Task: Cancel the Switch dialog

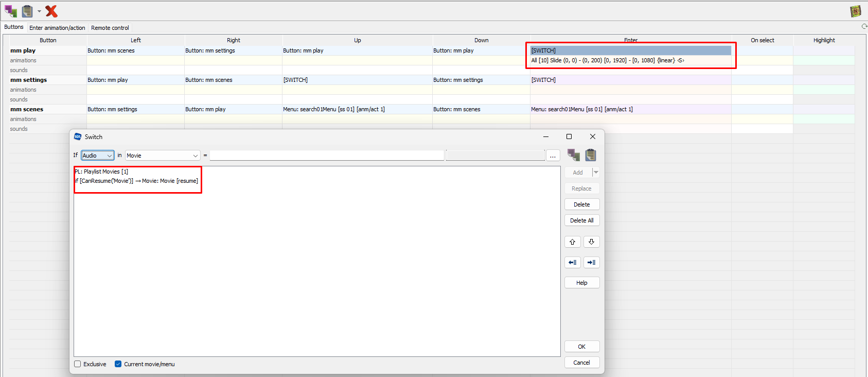Action: coord(582,363)
